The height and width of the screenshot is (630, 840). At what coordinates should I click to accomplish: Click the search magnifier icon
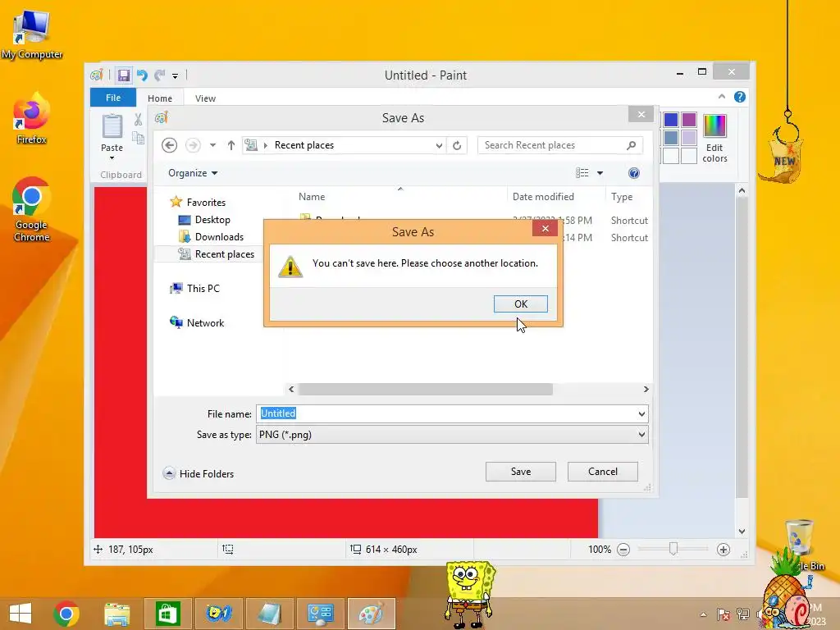pyautogui.click(x=631, y=145)
